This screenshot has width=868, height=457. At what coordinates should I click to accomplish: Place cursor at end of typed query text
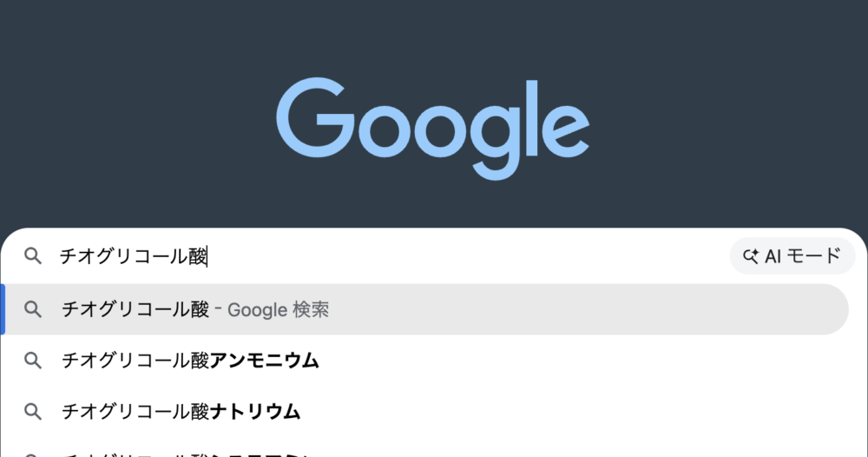(x=209, y=256)
